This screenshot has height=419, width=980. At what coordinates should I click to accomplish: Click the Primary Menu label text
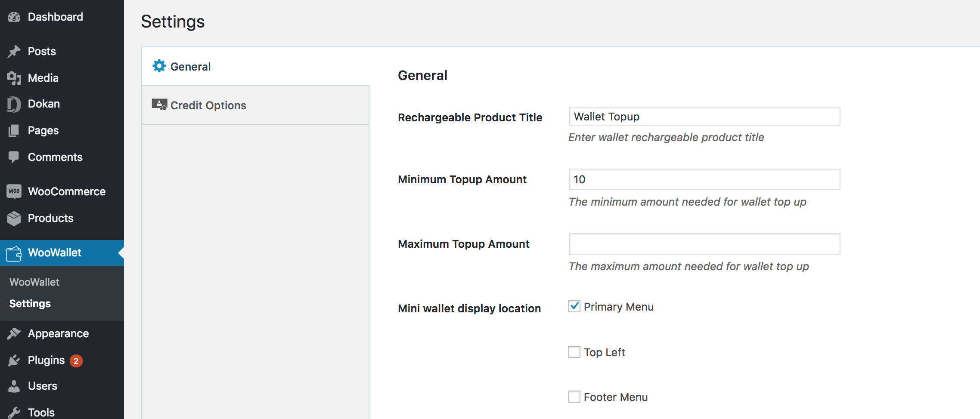coord(619,307)
